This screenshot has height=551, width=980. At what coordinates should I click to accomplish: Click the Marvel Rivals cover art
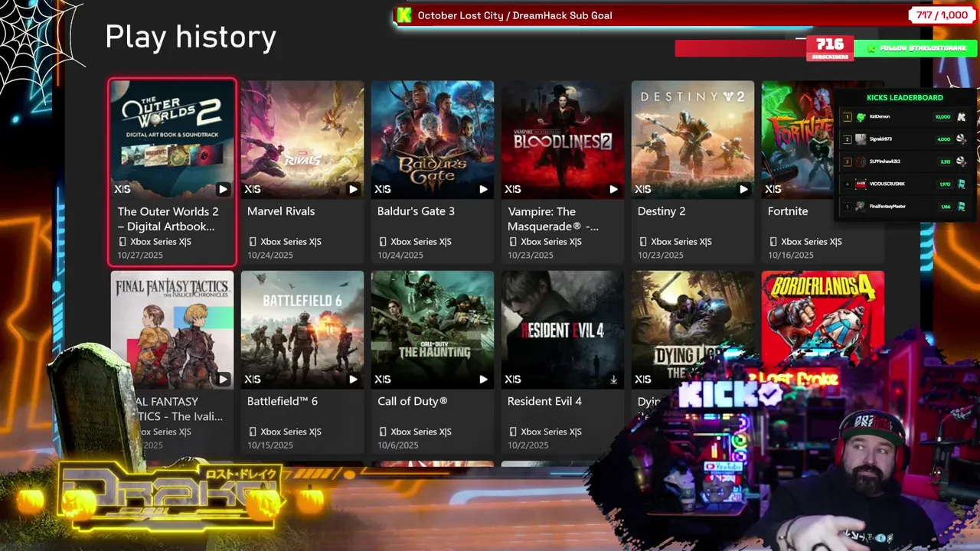tap(302, 140)
